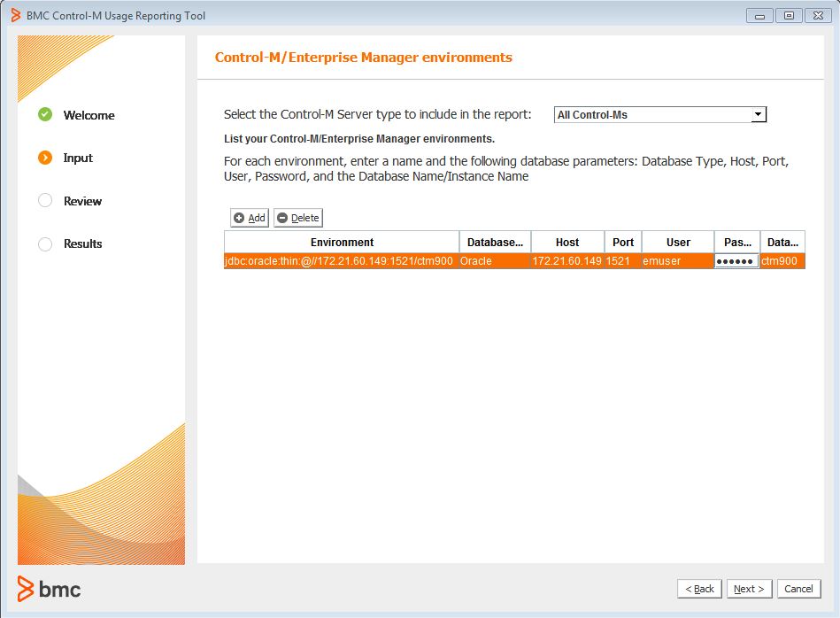Click the Port column header

coord(623,243)
